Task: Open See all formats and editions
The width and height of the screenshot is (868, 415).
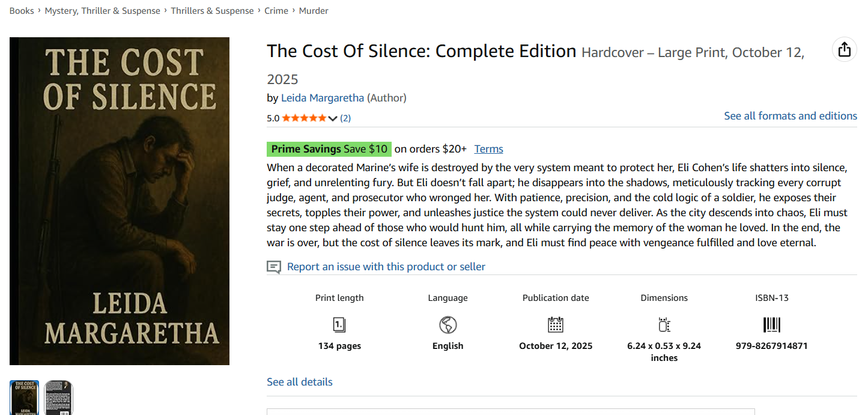Action: click(791, 116)
